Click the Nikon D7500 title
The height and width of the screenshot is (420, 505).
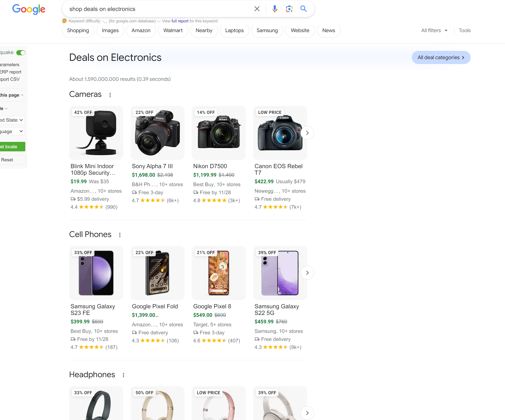click(210, 166)
